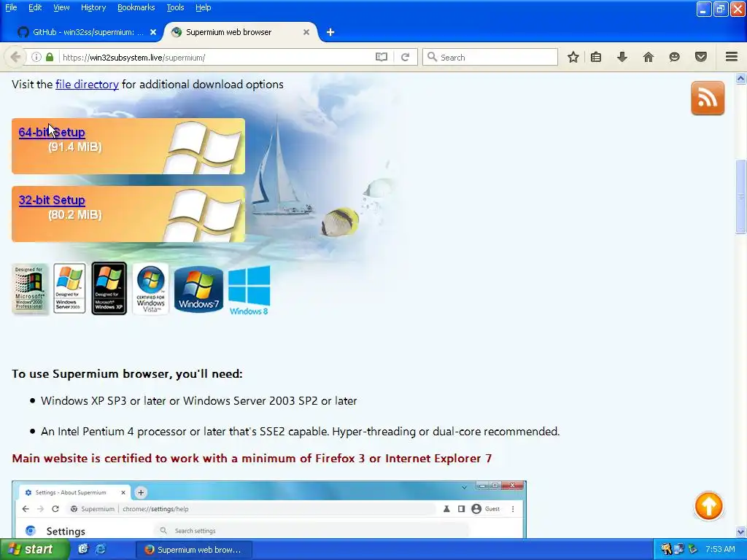
Task: Open the Bookmarks menu
Action: pyautogui.click(x=136, y=7)
